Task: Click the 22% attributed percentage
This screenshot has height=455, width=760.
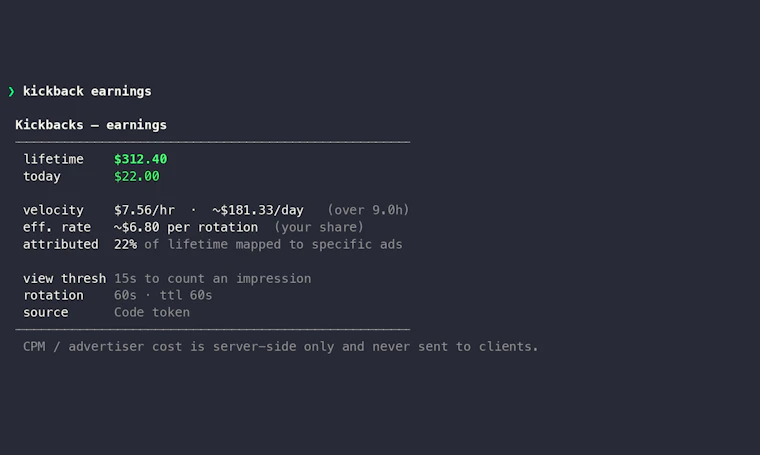Action: [x=125, y=244]
